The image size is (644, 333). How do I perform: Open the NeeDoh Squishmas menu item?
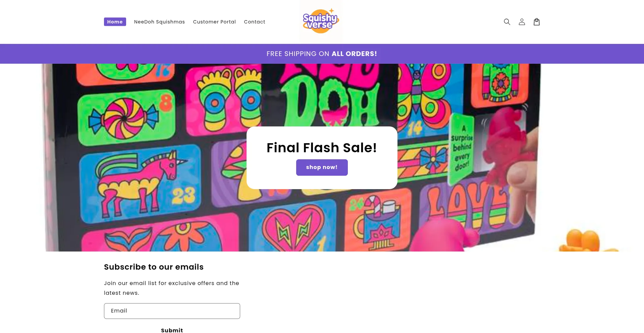pyautogui.click(x=159, y=22)
